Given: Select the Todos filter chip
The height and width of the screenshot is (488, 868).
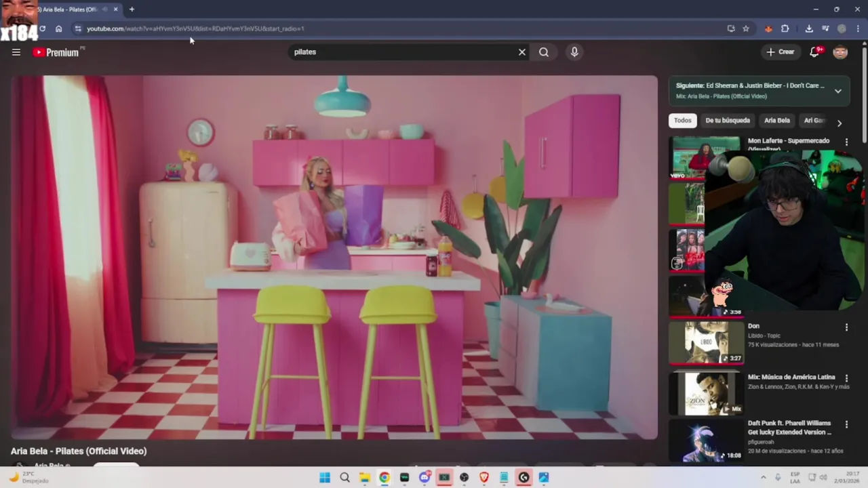Looking at the screenshot, I should [x=683, y=121].
